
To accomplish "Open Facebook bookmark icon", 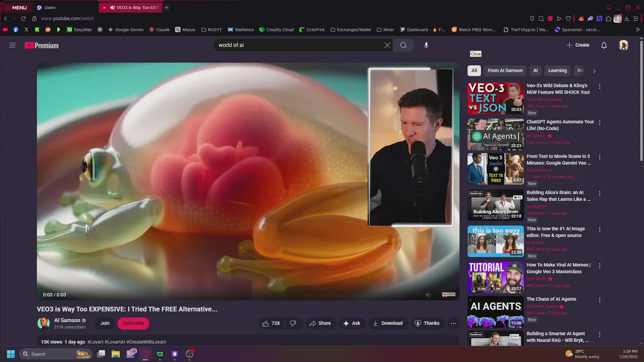I will click(16, 30).
